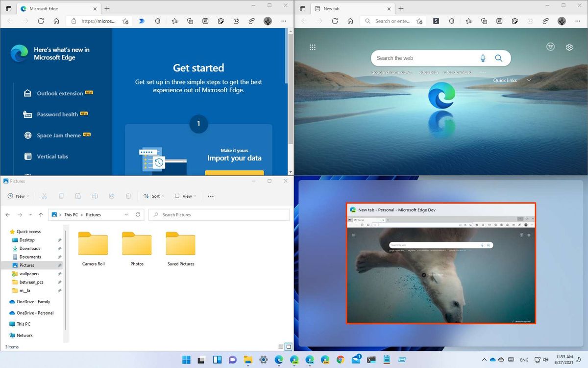Open Google Chrome from the taskbar

pos(340,359)
